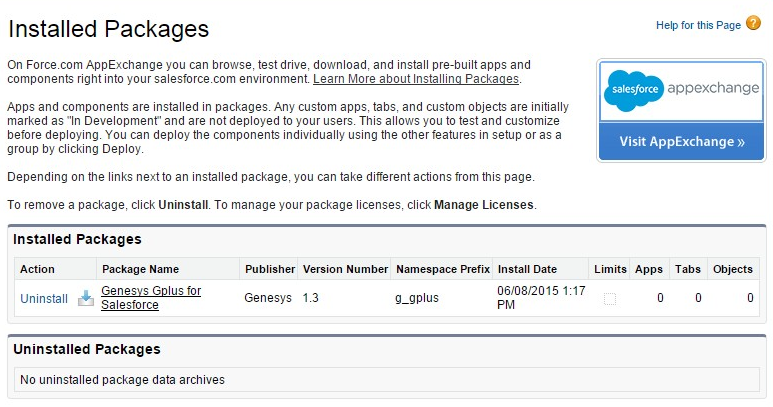Viewport: 773px width, 407px height.
Task: Open Learn More about Installing Packages
Action: click(416, 79)
